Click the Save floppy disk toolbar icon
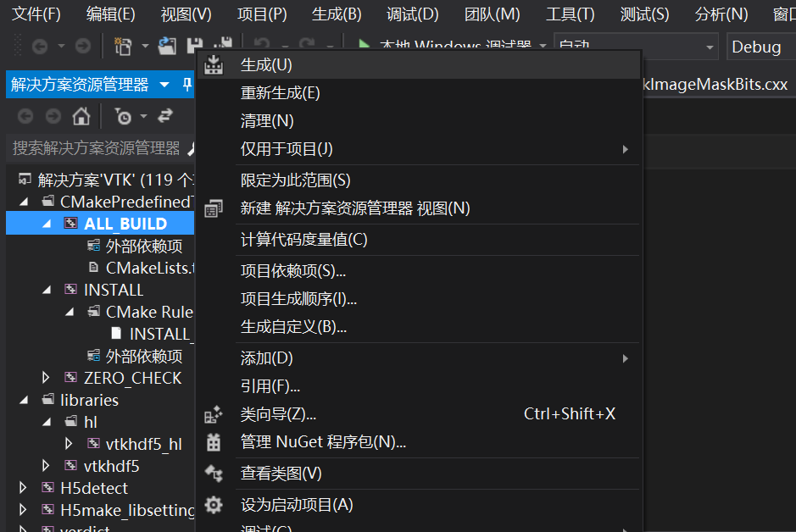This screenshot has height=532, width=796. point(194,47)
